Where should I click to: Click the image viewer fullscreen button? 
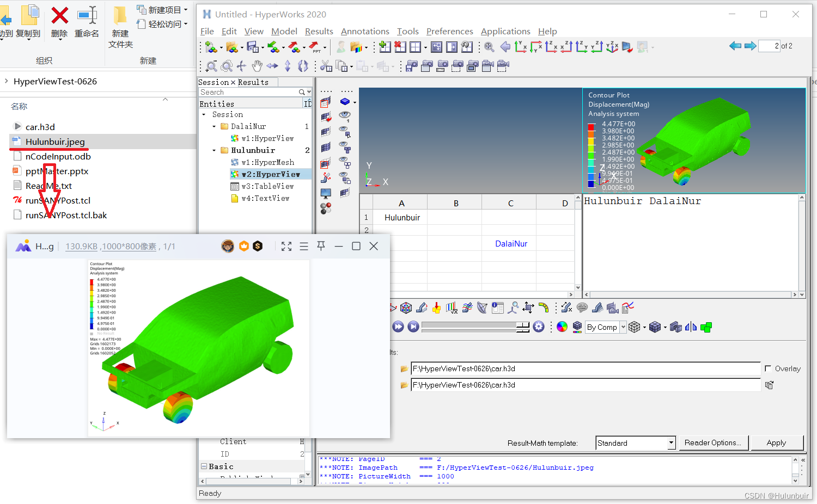coord(286,246)
